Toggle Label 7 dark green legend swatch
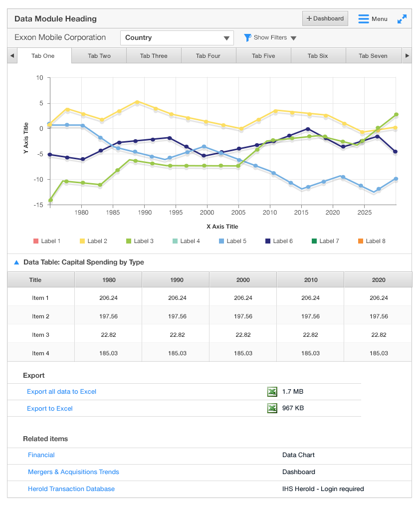This screenshot has height=509, width=420. coord(314,241)
